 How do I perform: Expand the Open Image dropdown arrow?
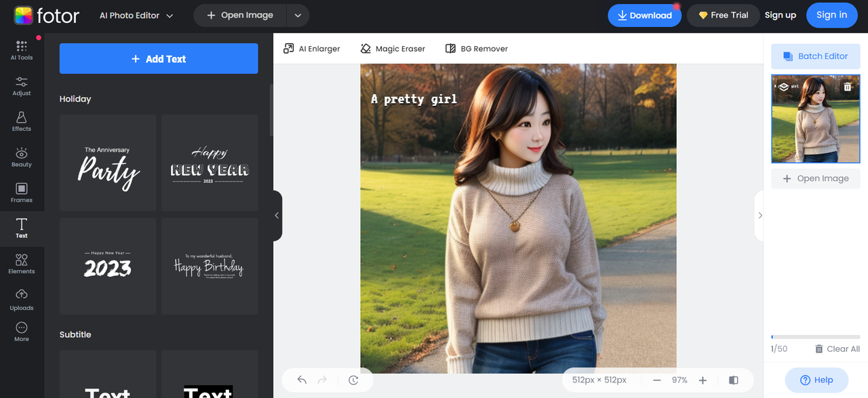tap(298, 15)
